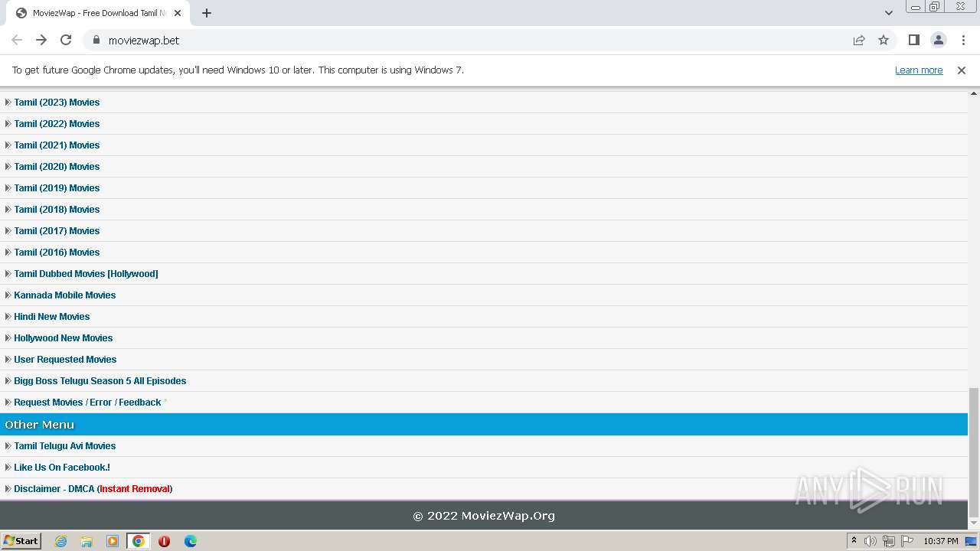Open Chrome three-dot menu
The width and height of the screenshot is (980, 551).
(963, 40)
